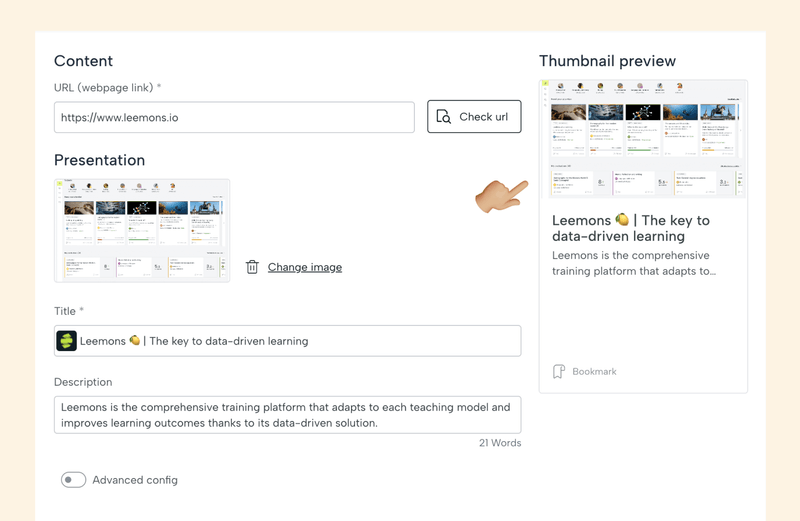The image size is (800, 521).
Task: Open the Thumbnail preview card image
Action: click(x=643, y=139)
